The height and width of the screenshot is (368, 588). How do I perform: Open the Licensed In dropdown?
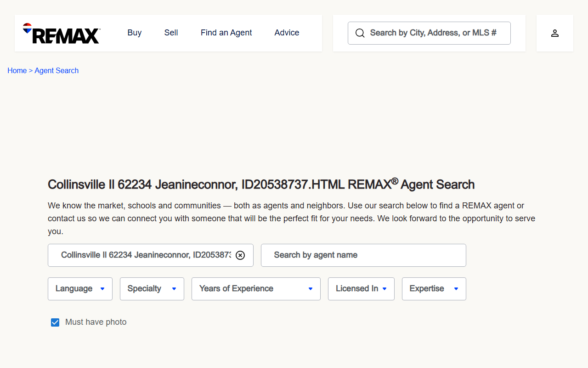pos(361,289)
